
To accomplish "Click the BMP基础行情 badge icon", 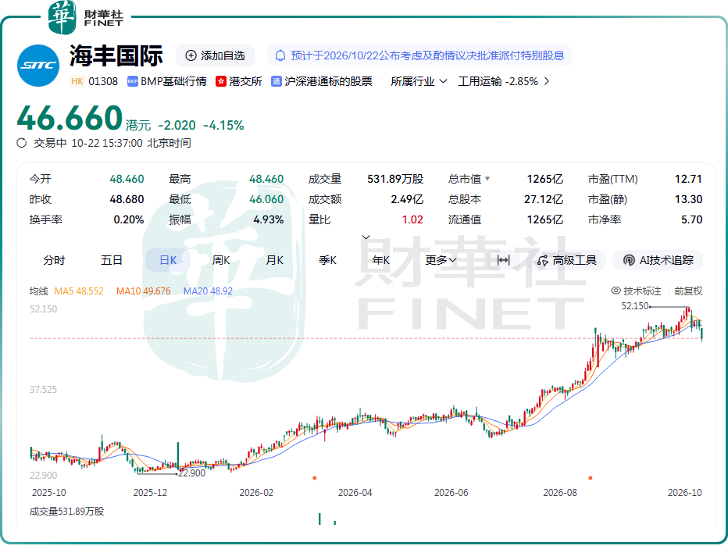I will (132, 81).
